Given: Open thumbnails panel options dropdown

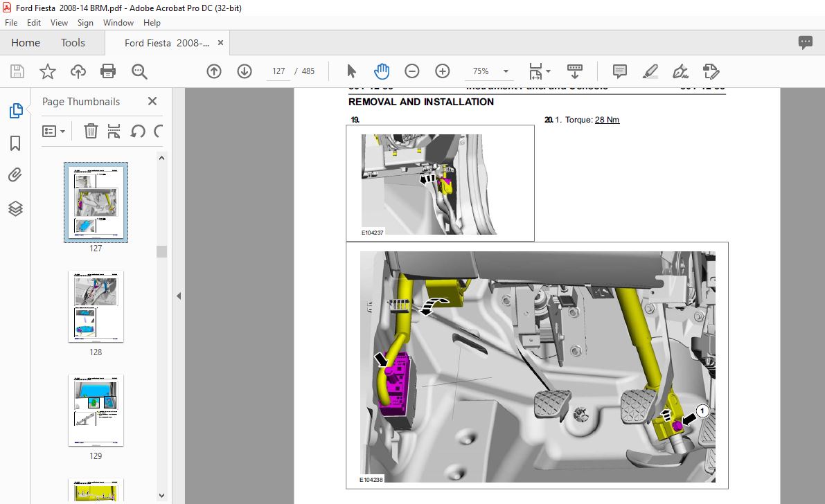Looking at the screenshot, I should pos(53,131).
